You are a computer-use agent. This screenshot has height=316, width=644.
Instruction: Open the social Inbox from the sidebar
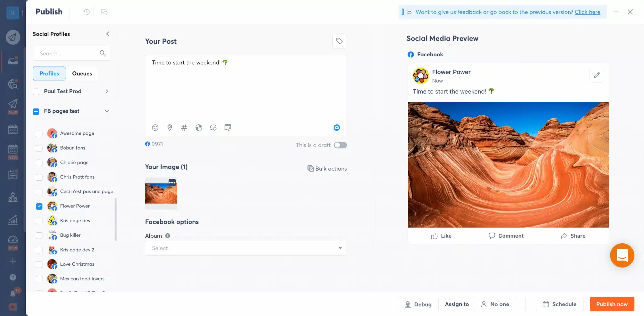coord(13,61)
